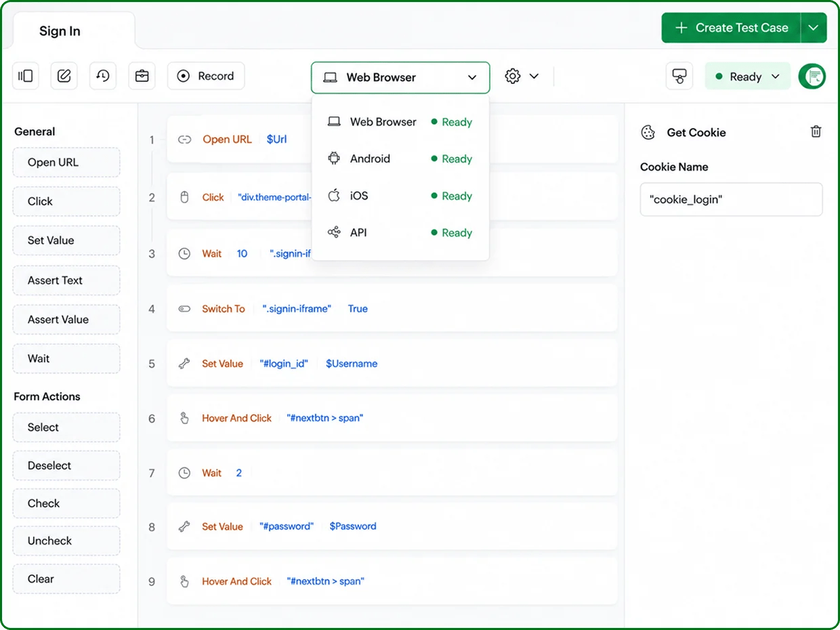840x630 pixels.
Task: Click the hand pointer icon on step 9
Action: (x=184, y=581)
